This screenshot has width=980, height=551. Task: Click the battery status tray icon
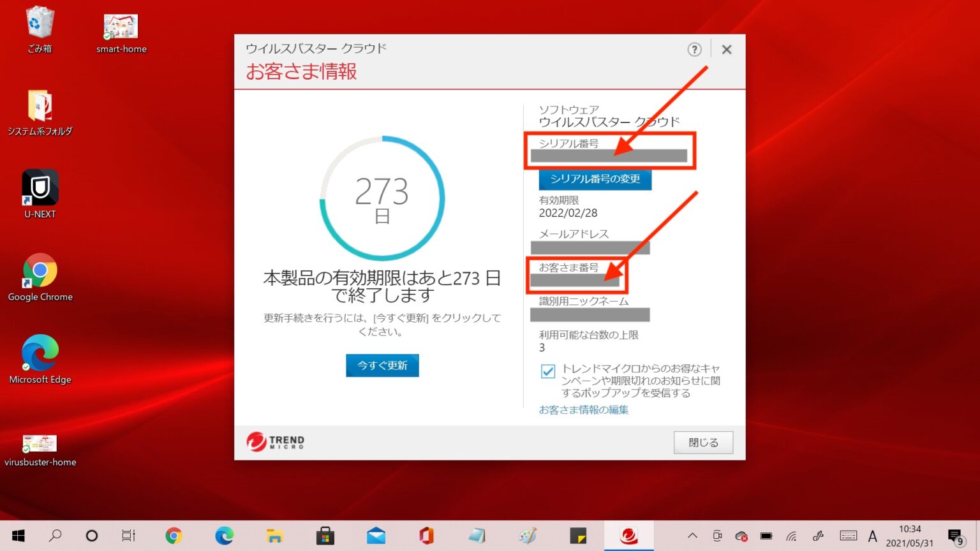pyautogui.click(x=766, y=536)
